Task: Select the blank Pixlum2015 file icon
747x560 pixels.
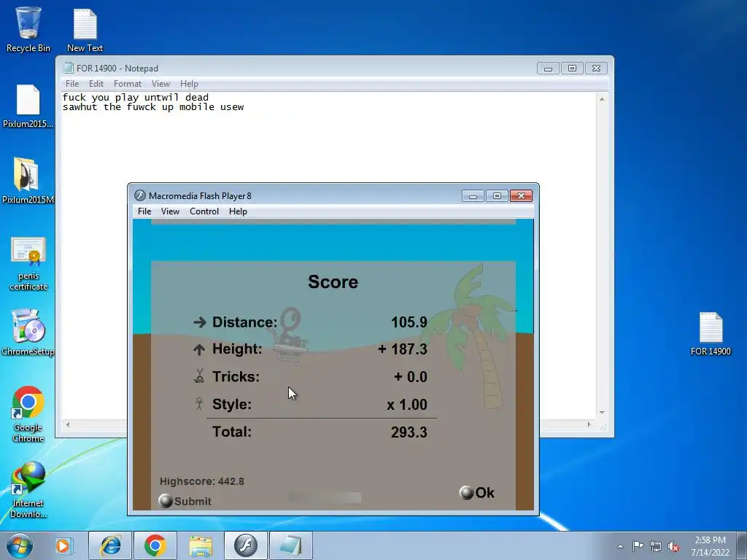Action: (x=28, y=106)
